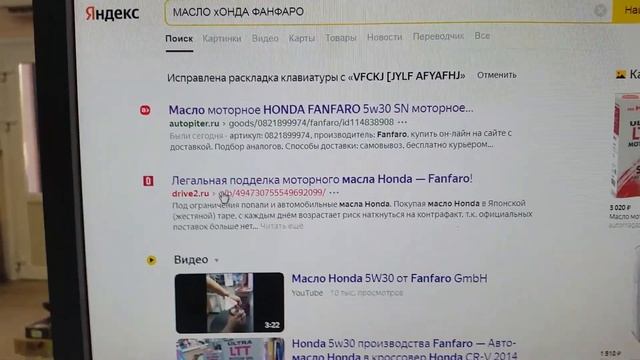Click the yellow Видео play icon

coord(151,260)
